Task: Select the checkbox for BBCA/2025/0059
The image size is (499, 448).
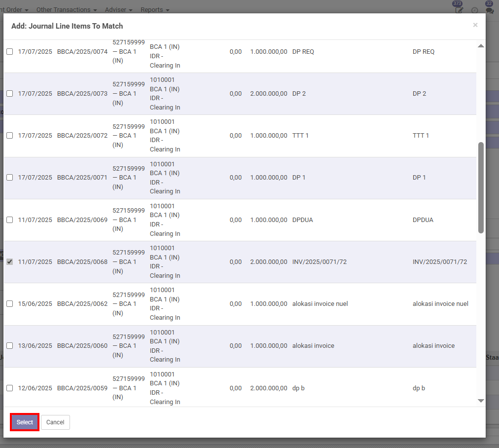Action: tap(10, 388)
